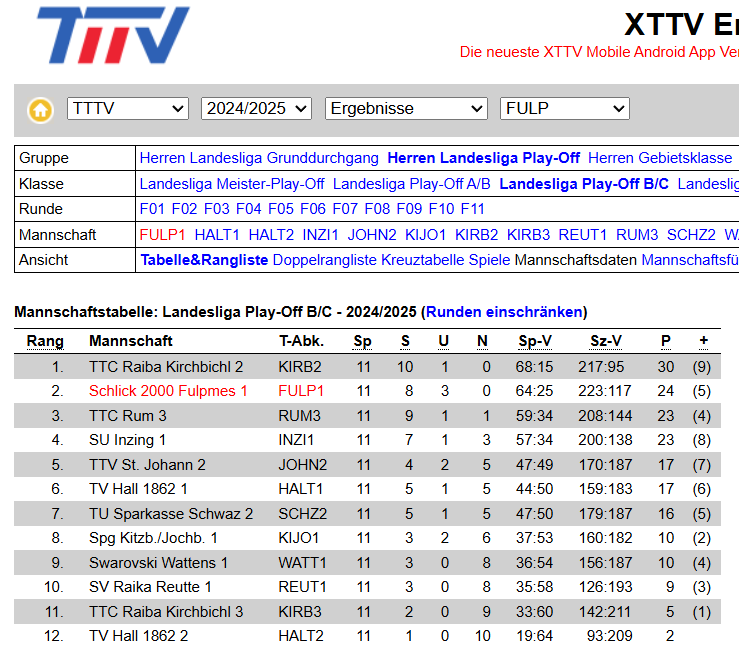This screenshot has width=739, height=670.
Task: Select round F03
Action: (x=216, y=209)
